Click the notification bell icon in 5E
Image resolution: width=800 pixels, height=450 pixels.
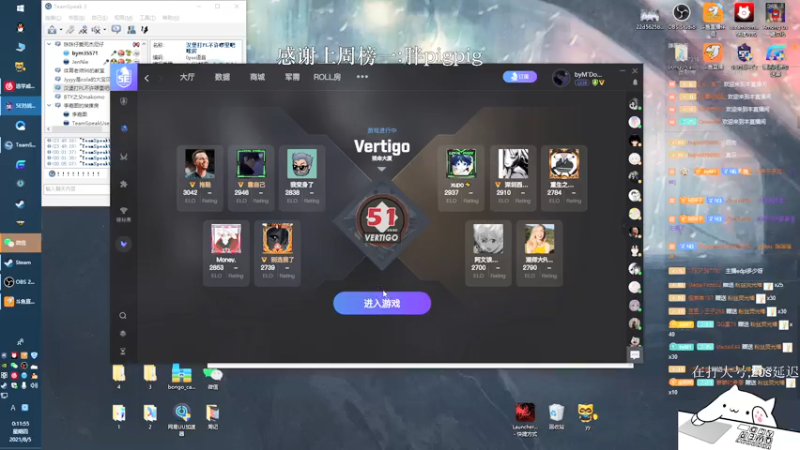[x=635, y=82]
